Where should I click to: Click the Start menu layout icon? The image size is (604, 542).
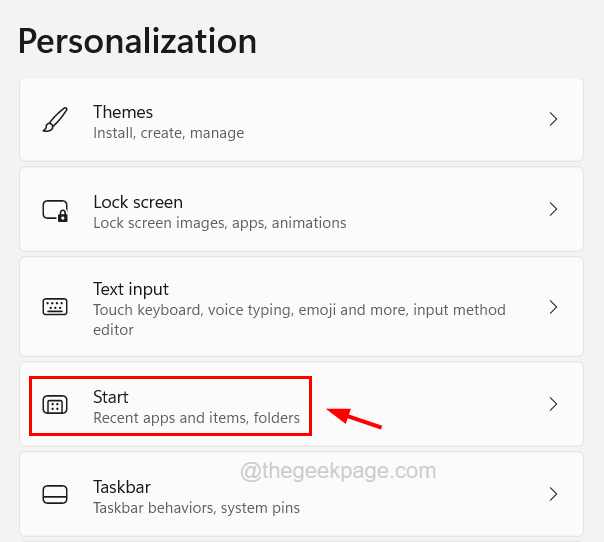(x=55, y=405)
